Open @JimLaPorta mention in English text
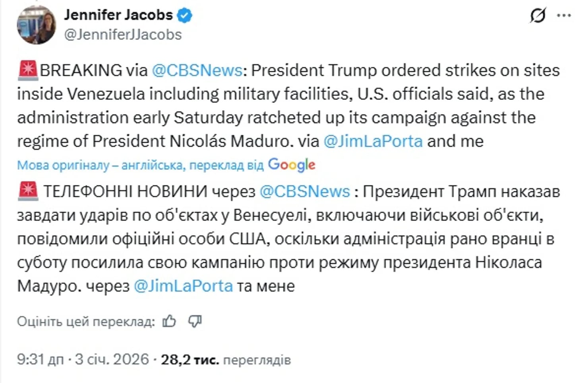 (373, 141)
